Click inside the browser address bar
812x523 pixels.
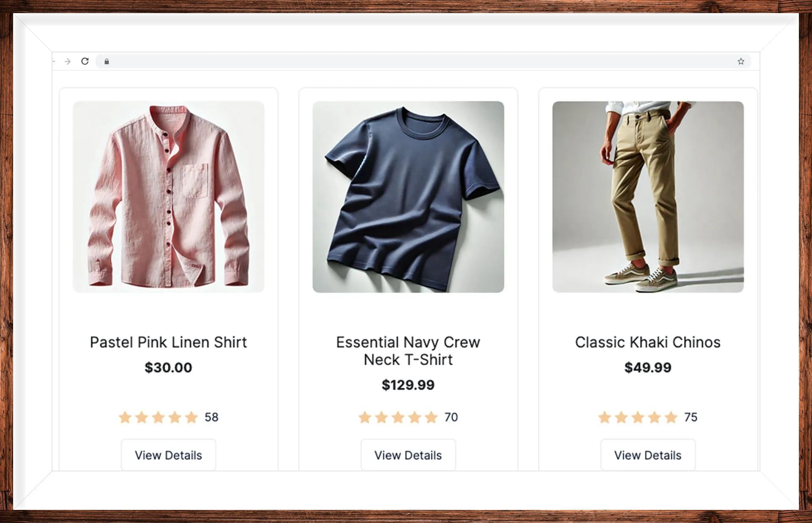click(296, 62)
